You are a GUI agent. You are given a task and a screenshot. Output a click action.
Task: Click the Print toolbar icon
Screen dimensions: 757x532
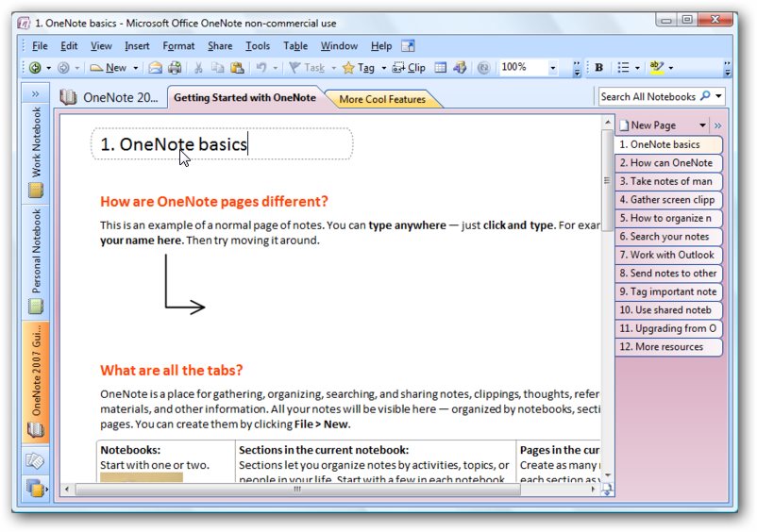coord(175,68)
